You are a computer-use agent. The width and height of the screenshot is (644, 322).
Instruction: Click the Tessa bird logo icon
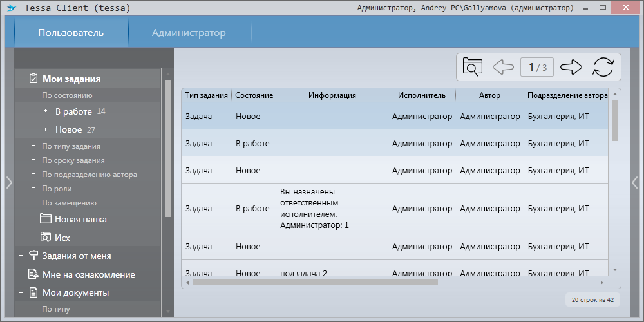tap(12, 8)
